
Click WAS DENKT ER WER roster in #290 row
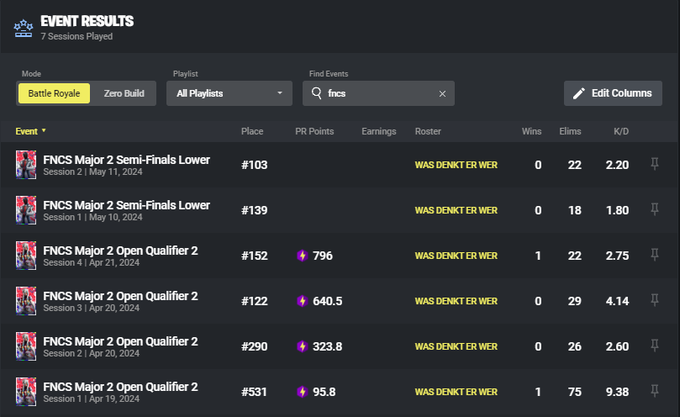tap(456, 347)
